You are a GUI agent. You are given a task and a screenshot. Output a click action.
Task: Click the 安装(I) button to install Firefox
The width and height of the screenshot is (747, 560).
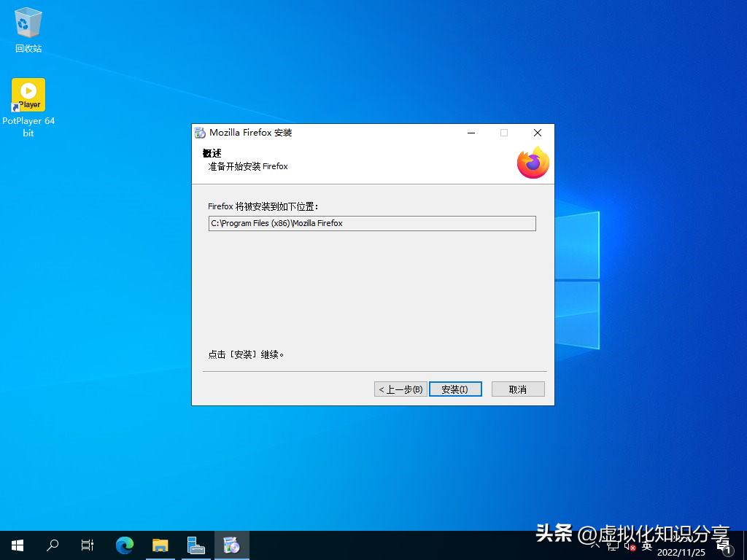tap(455, 389)
